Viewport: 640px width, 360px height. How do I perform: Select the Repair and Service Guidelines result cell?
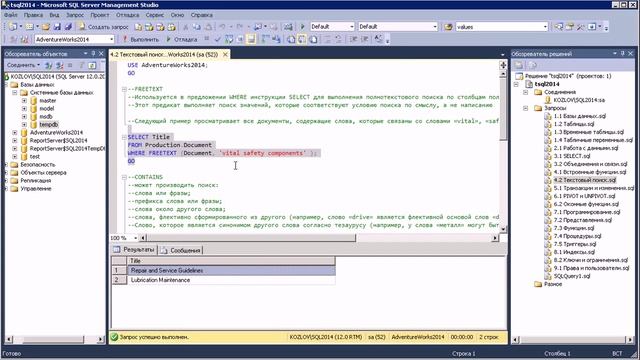(x=231, y=270)
